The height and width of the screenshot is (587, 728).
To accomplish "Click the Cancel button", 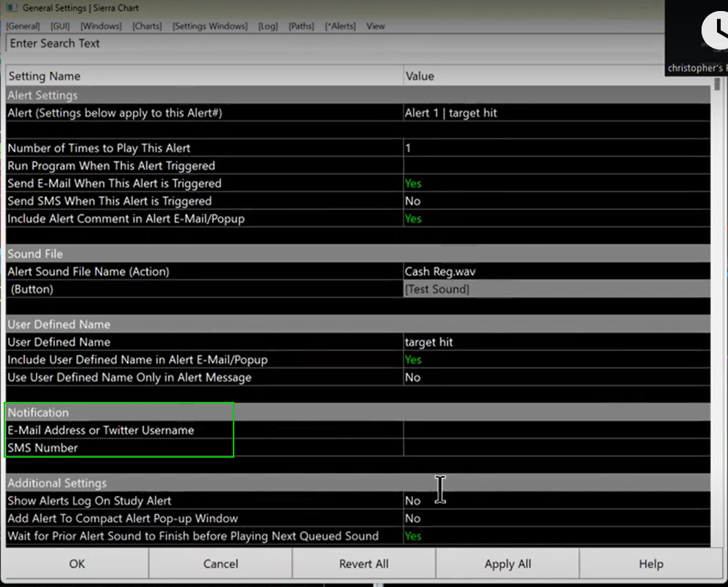I will tap(220, 563).
